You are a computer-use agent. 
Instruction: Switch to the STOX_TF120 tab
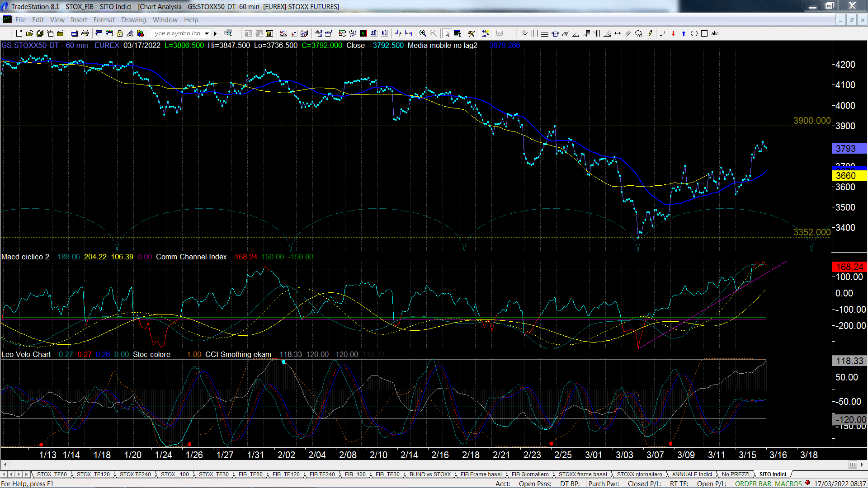[93, 474]
